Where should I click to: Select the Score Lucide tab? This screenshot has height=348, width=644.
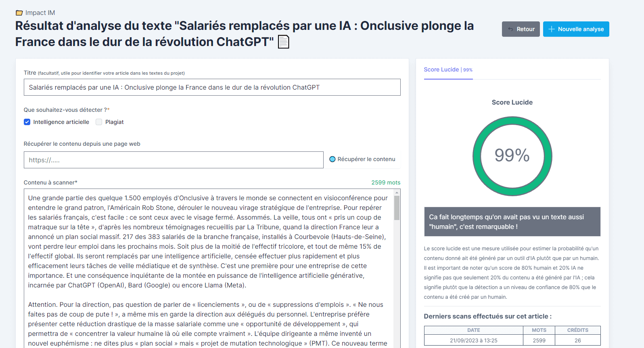(448, 70)
